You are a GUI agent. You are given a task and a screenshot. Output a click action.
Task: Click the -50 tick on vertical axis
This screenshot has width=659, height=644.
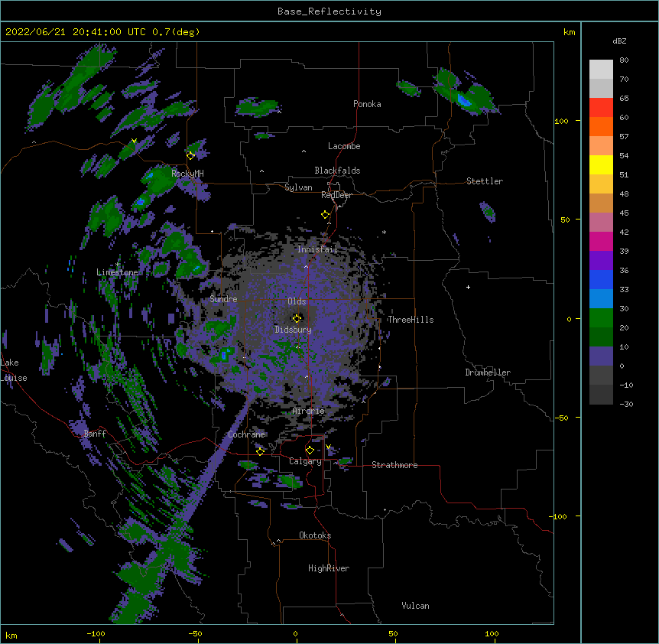(561, 418)
